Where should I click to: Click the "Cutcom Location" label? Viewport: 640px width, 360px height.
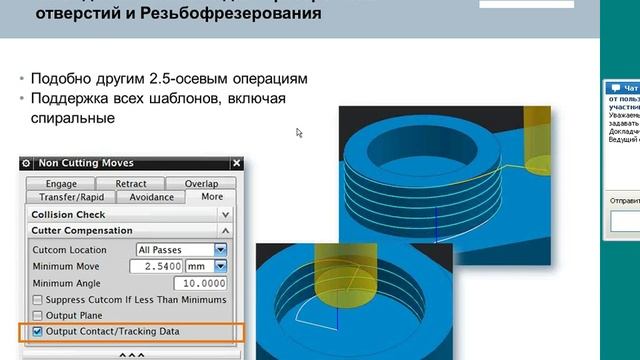(69, 250)
